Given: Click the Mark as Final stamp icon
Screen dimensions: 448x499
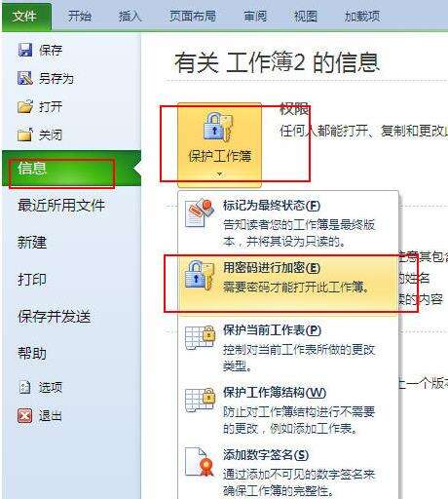Looking at the screenshot, I should pyautogui.click(x=200, y=213).
